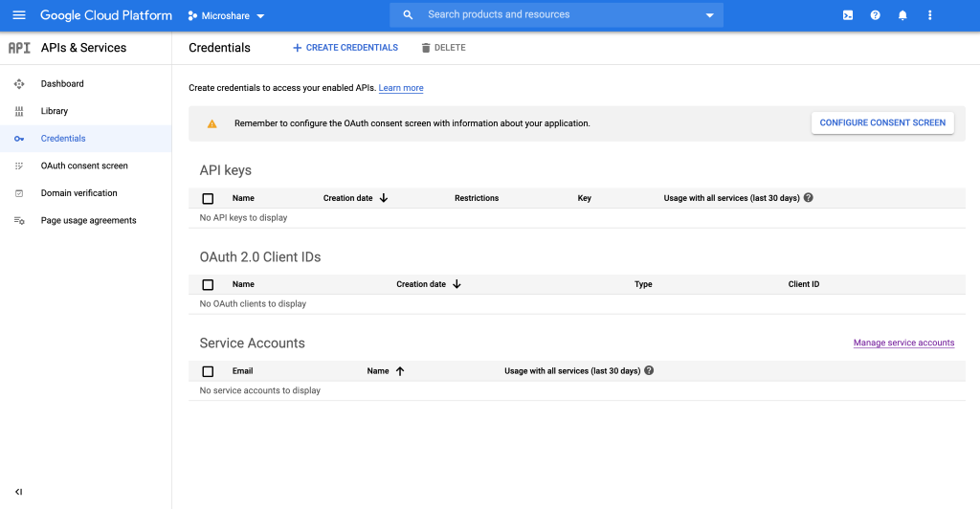Open the help question mark icon

click(875, 15)
